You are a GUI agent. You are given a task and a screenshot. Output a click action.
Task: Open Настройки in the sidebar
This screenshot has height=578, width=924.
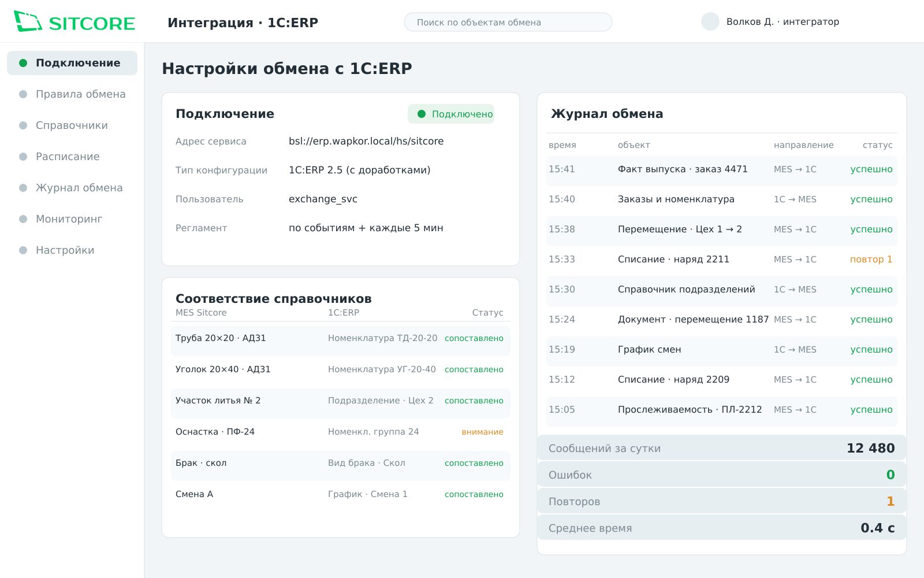point(72,250)
